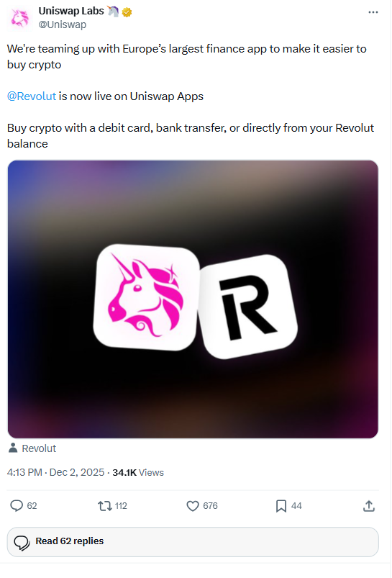Repost the tweet using the retweet icon

pos(104,505)
